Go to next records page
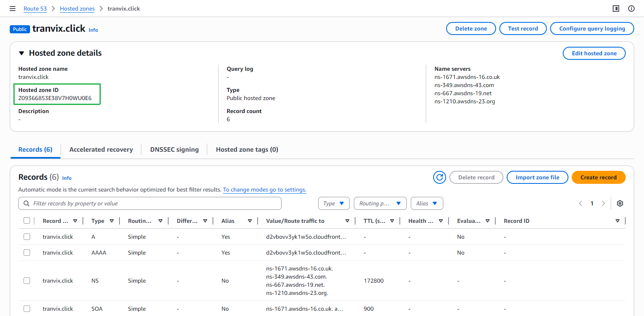This screenshot has width=644, height=316. [x=603, y=203]
